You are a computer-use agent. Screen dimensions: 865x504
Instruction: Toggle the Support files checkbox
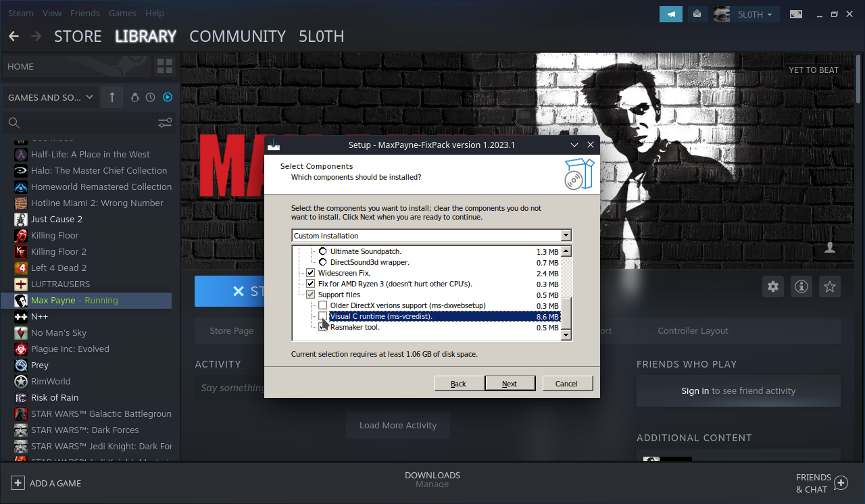(x=311, y=295)
